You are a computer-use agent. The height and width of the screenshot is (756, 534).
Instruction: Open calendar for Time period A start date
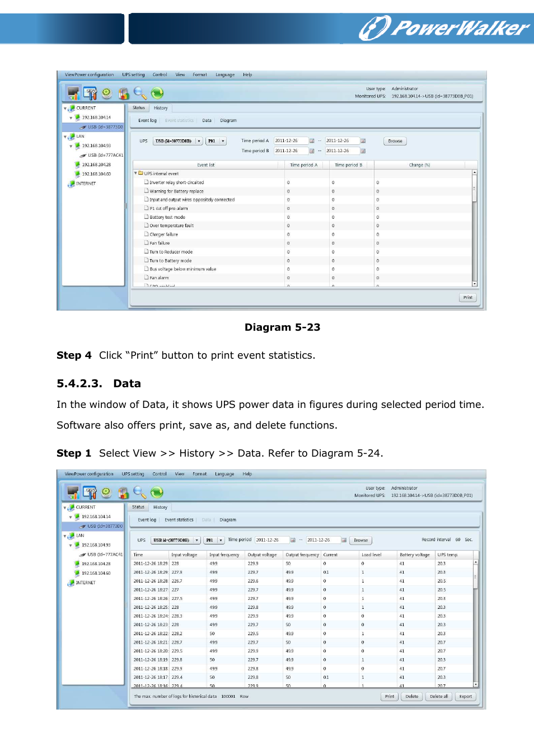312,141
